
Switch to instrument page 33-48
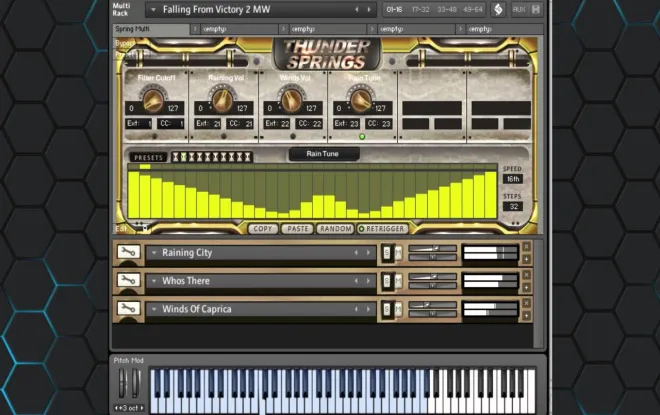click(447, 9)
